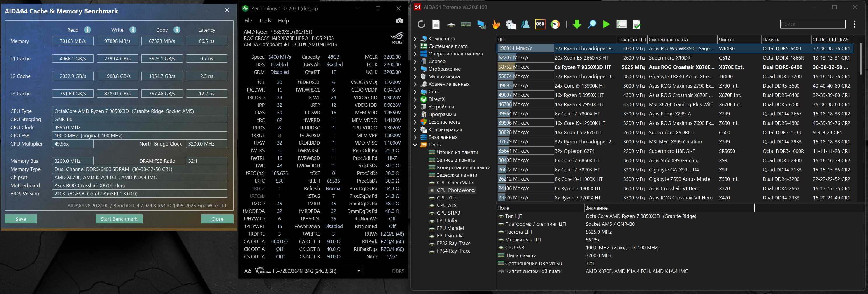Click the gauge sensor icon in AIDA64 toolbar
This screenshot has height=294, width=868.
[x=555, y=24]
